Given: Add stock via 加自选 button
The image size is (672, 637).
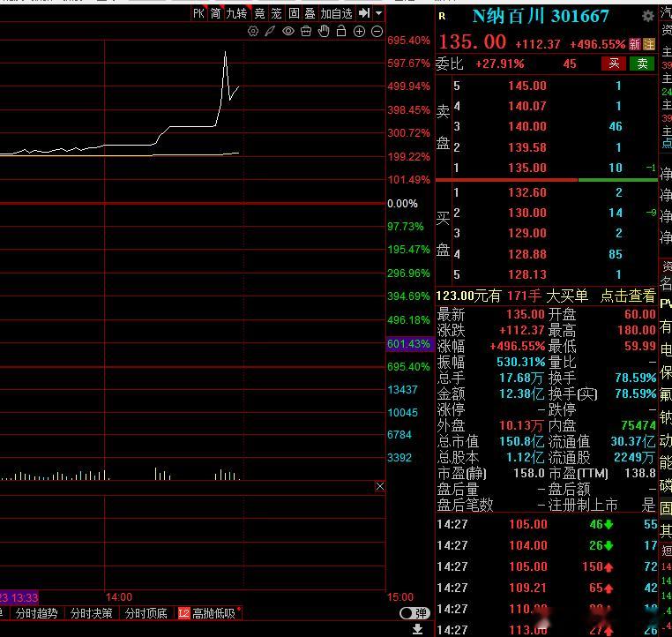Looking at the screenshot, I should (x=336, y=14).
